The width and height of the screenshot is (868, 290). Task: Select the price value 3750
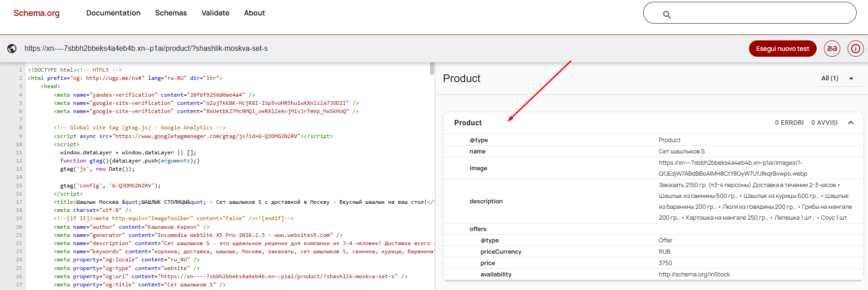[665, 263]
